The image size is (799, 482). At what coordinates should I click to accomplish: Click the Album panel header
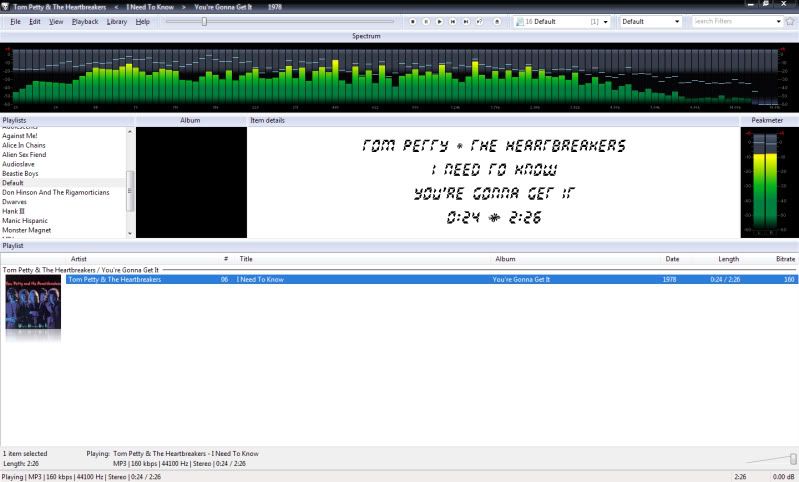coord(191,120)
